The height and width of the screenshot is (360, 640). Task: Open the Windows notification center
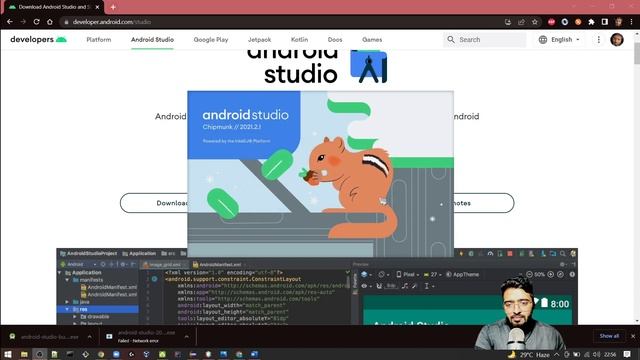[x=627, y=355]
